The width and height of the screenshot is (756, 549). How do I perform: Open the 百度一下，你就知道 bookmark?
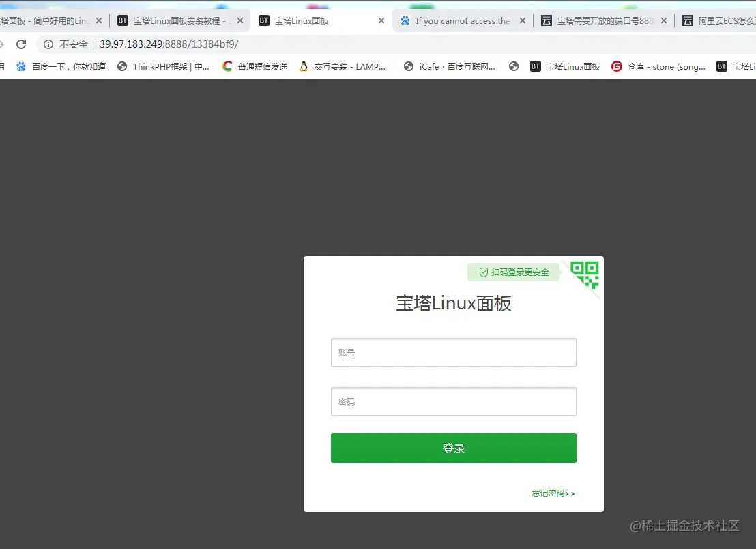click(x=61, y=66)
